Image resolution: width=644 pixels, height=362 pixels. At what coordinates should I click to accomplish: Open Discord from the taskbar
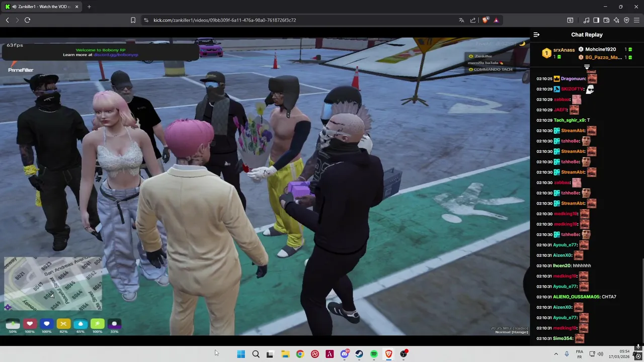coord(344,354)
